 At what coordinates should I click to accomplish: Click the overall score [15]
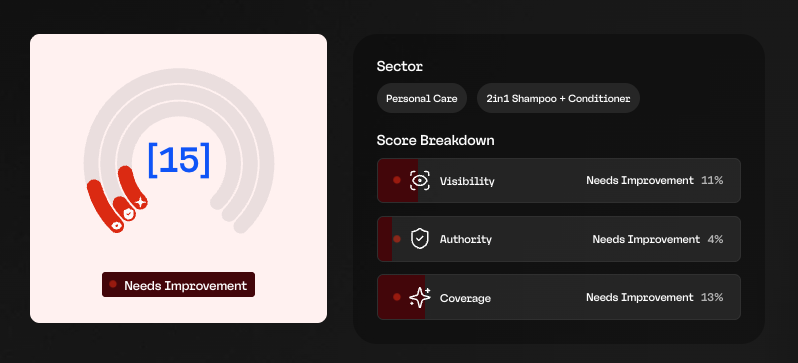pyautogui.click(x=179, y=160)
